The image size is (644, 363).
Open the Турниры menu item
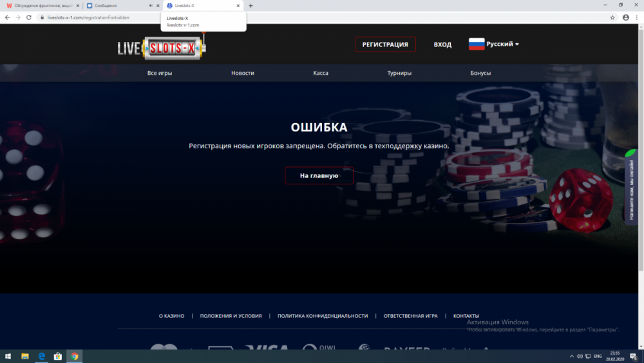pyautogui.click(x=399, y=73)
